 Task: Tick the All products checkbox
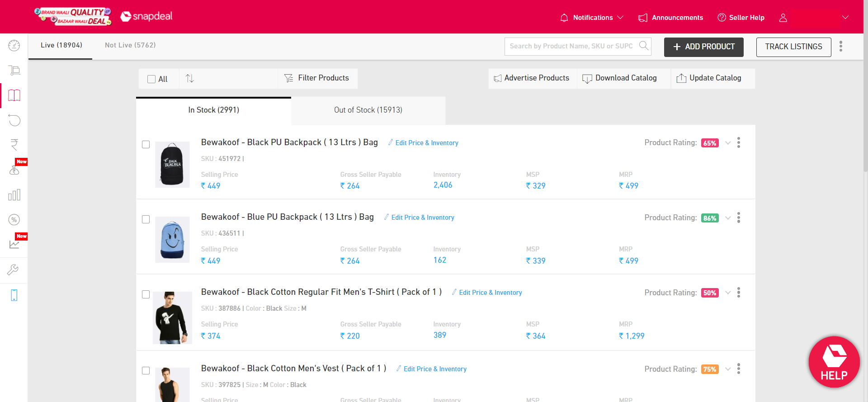pos(151,79)
